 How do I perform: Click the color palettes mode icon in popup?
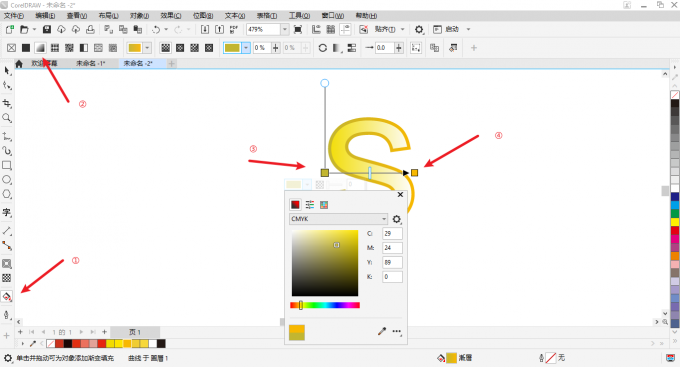pos(324,205)
